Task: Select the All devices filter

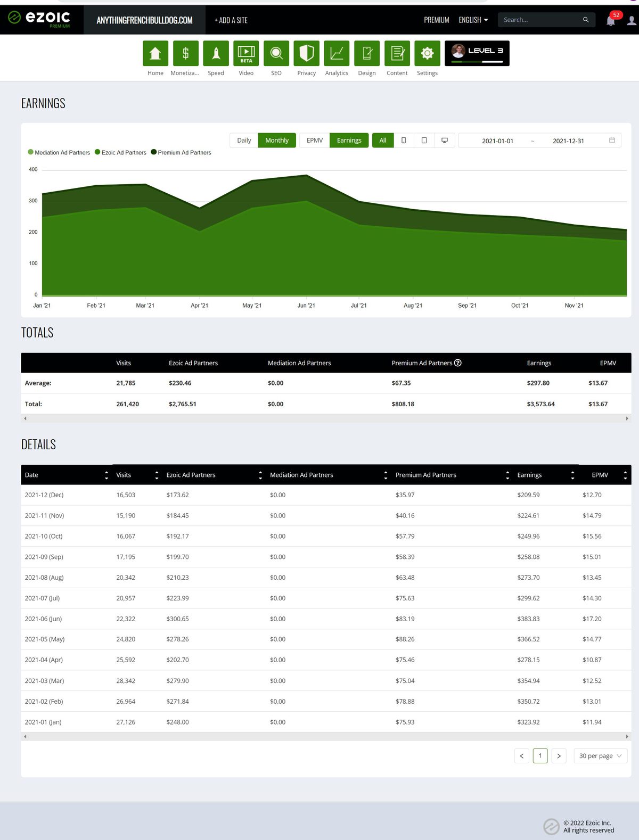Action: tap(383, 141)
